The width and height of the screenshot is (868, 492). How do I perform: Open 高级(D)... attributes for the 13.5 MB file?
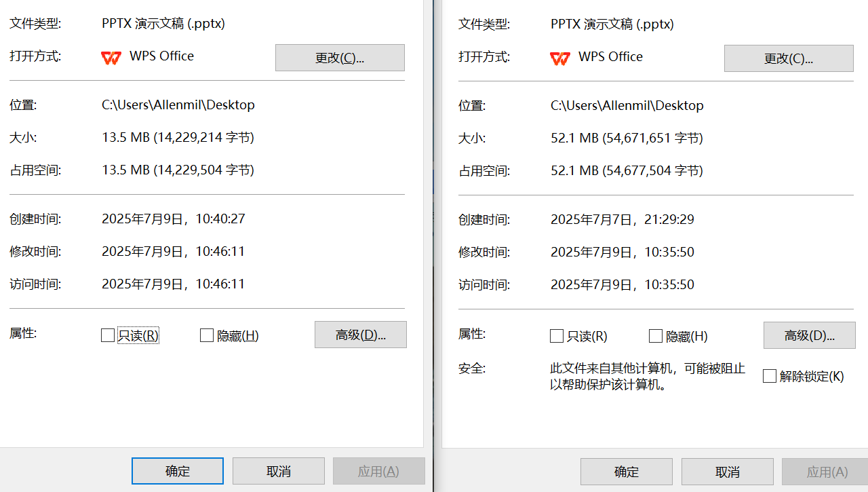361,335
